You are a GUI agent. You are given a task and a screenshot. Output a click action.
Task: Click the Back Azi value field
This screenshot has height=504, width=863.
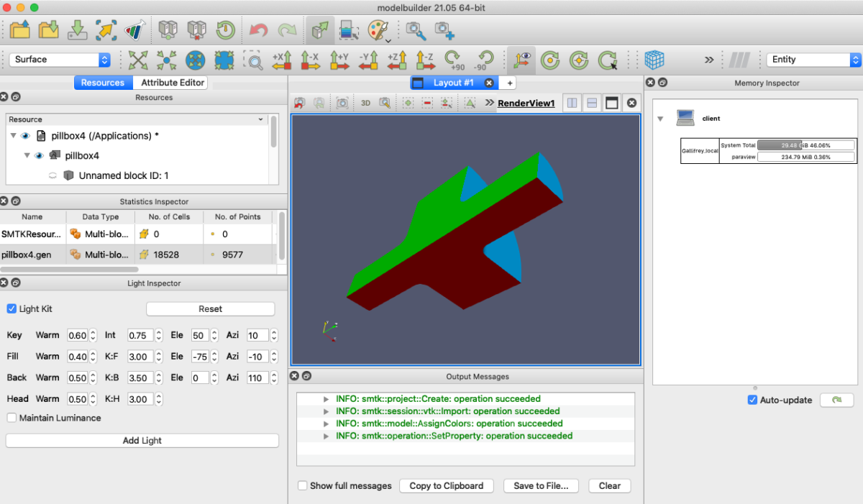pyautogui.click(x=257, y=377)
